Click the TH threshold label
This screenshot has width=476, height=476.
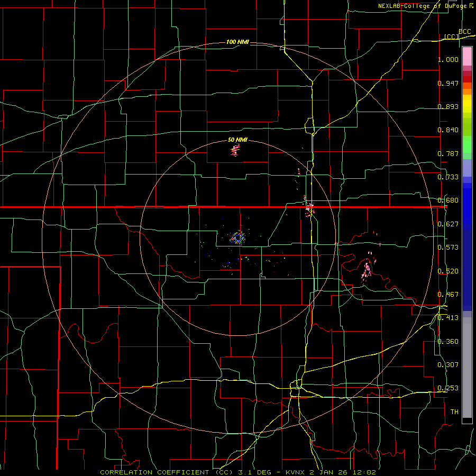point(454,412)
